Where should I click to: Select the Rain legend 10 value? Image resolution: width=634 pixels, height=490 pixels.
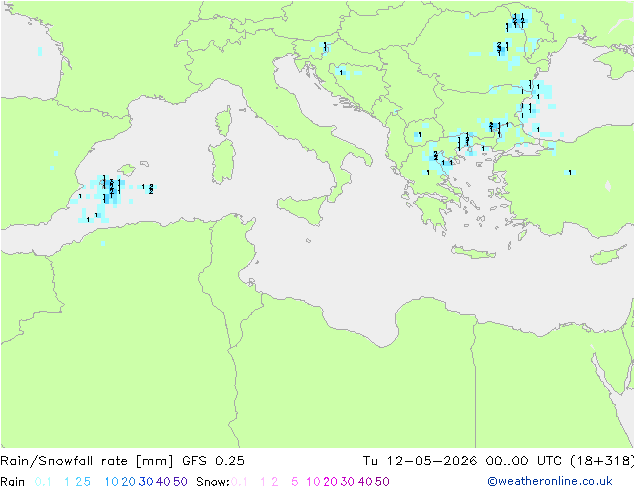point(111,482)
